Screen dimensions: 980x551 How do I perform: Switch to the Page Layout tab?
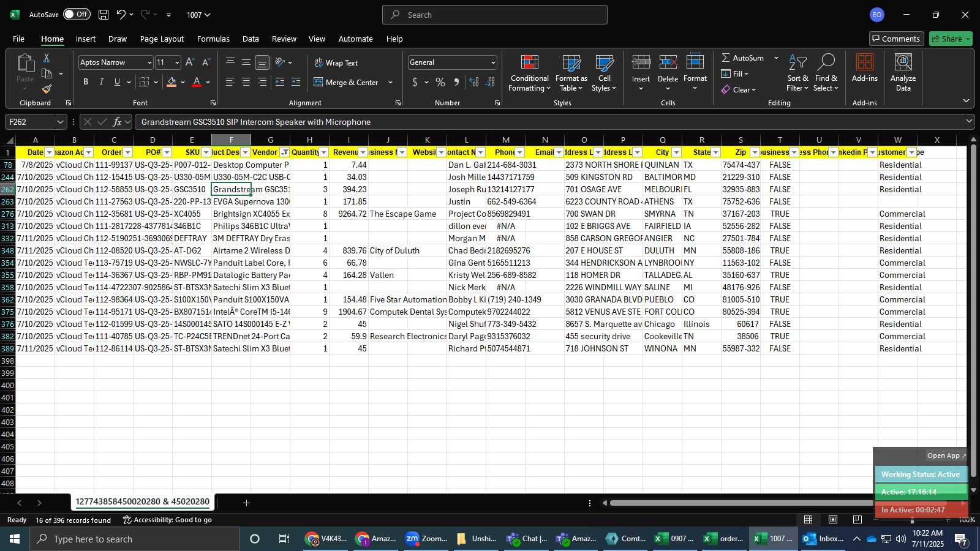click(162, 39)
